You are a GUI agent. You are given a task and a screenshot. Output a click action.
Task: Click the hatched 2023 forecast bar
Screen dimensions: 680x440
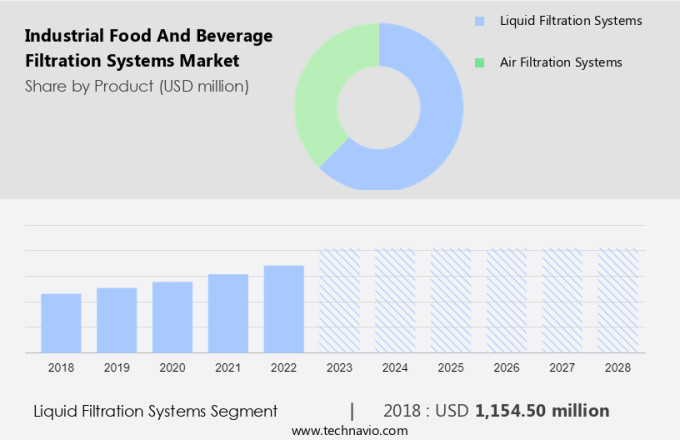[339, 301]
